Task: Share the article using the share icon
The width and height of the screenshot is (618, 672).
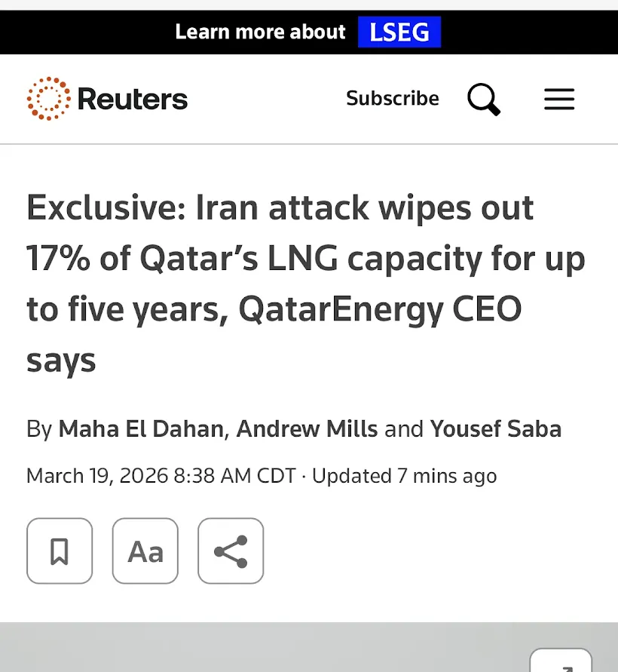Action: (231, 551)
